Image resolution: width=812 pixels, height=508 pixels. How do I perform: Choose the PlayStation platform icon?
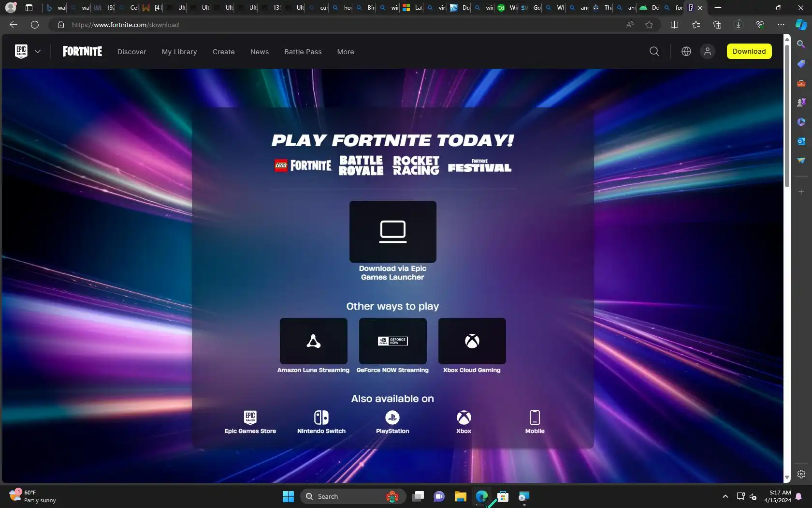tap(392, 417)
